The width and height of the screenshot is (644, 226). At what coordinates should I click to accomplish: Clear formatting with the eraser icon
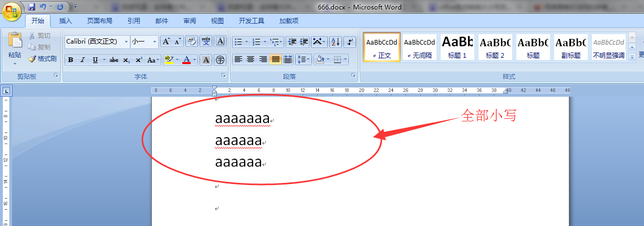coord(192,42)
